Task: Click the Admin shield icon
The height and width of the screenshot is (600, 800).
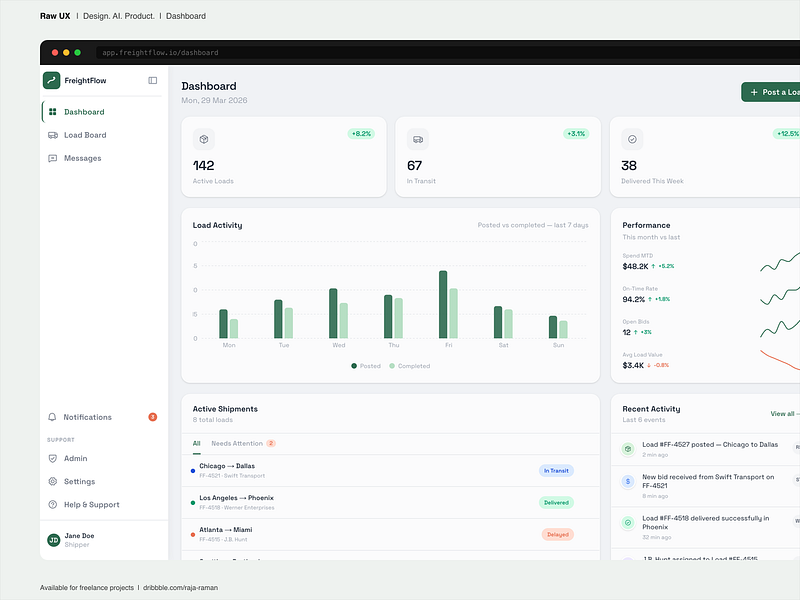Action: 53,459
